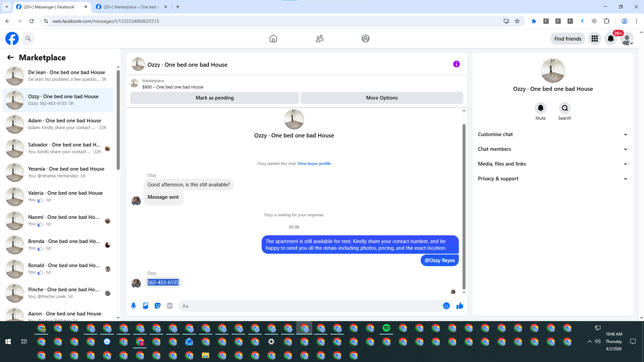Open Adam conversation in the list
The width and height of the screenshot is (644, 362).
(58, 124)
